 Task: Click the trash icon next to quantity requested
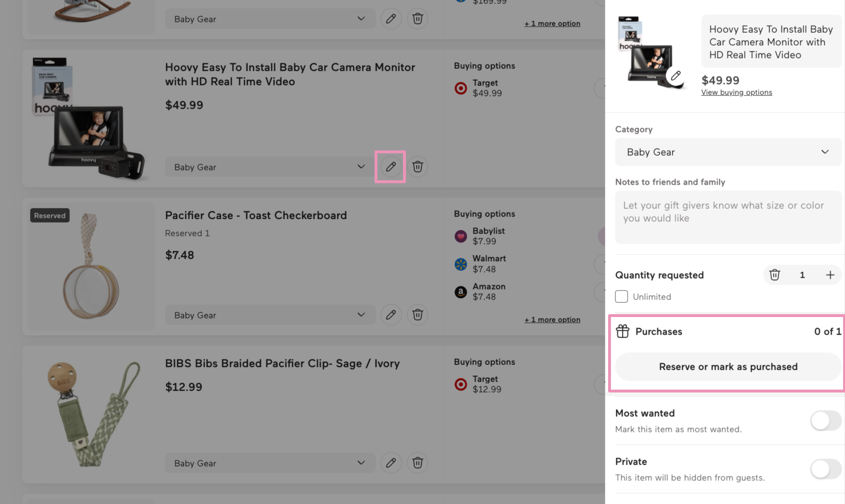775,275
